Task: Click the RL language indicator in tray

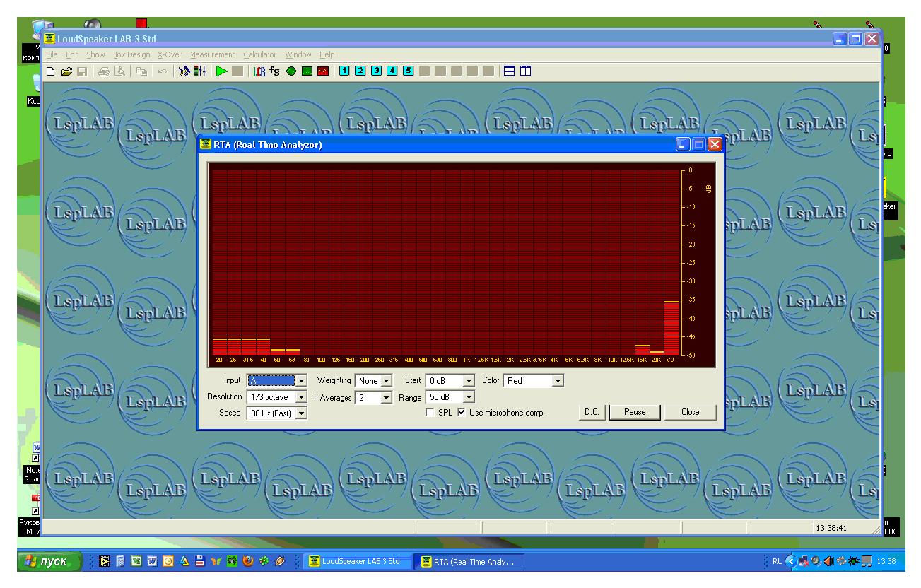Action: point(777,562)
